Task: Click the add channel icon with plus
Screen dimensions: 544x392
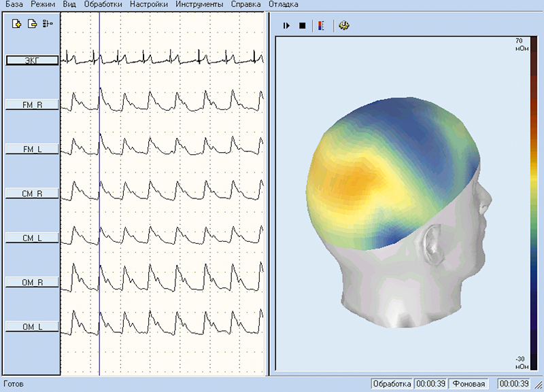Action: tap(18, 24)
